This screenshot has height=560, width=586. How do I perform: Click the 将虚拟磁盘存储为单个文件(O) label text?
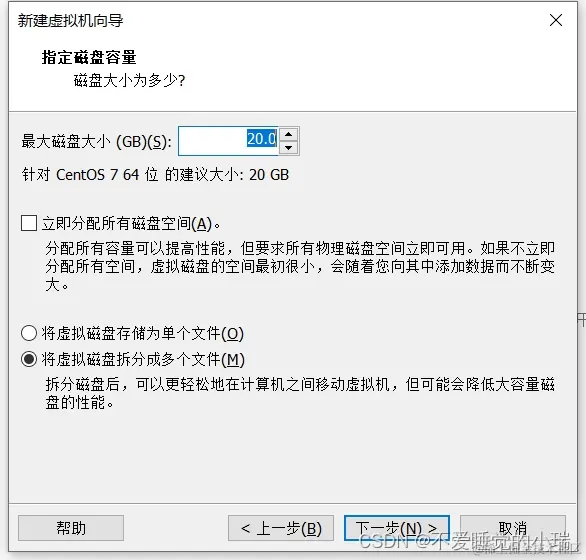(143, 333)
